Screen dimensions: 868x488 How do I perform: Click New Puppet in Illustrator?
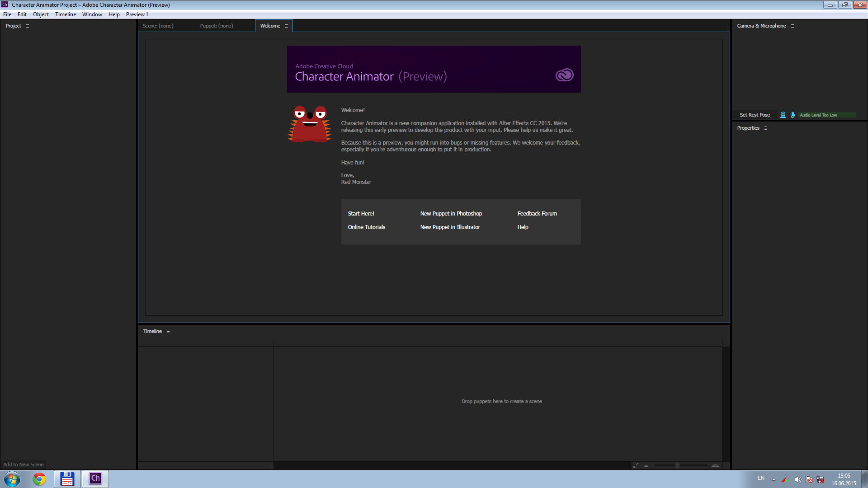click(x=450, y=227)
